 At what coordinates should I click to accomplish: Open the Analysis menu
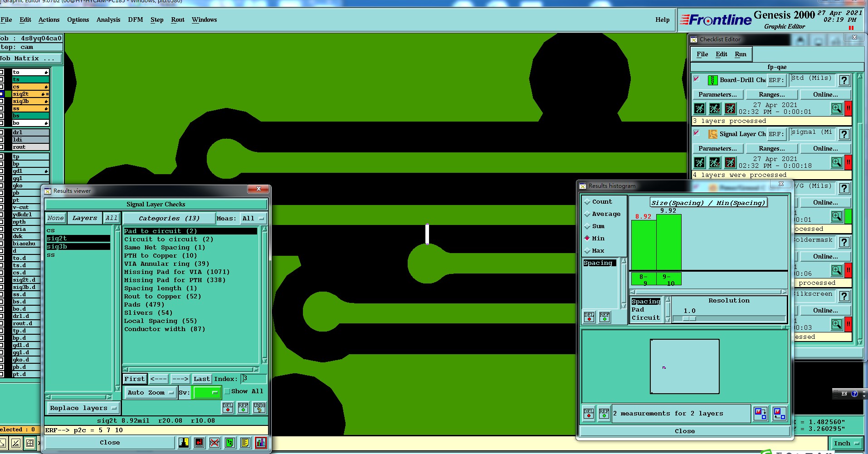tap(108, 20)
